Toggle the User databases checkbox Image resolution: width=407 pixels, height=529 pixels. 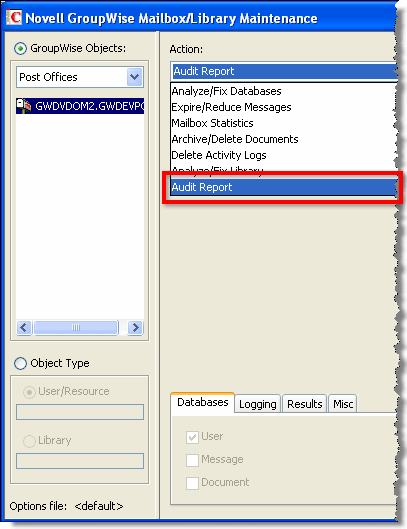tap(192, 437)
